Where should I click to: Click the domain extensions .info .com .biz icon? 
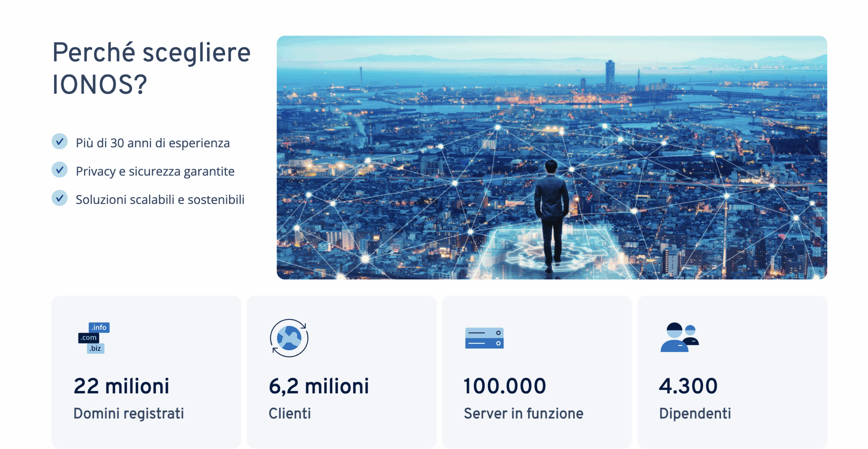(94, 338)
